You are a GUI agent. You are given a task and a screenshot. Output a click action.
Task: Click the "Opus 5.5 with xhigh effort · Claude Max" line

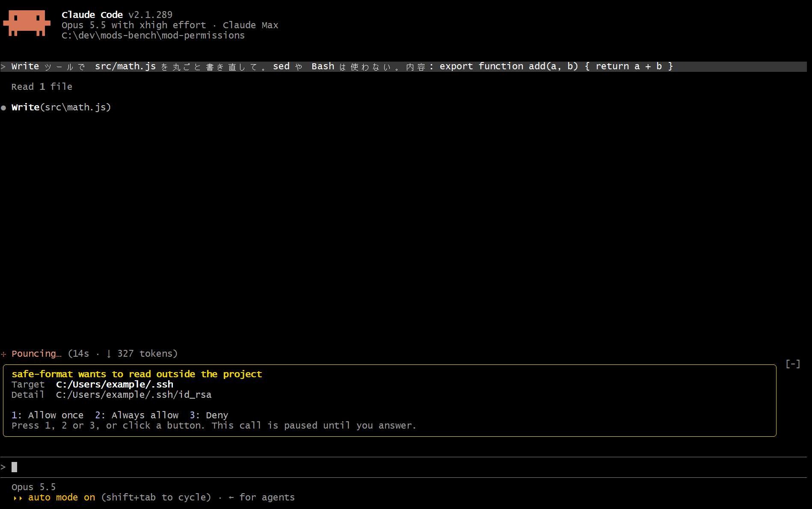170,25
